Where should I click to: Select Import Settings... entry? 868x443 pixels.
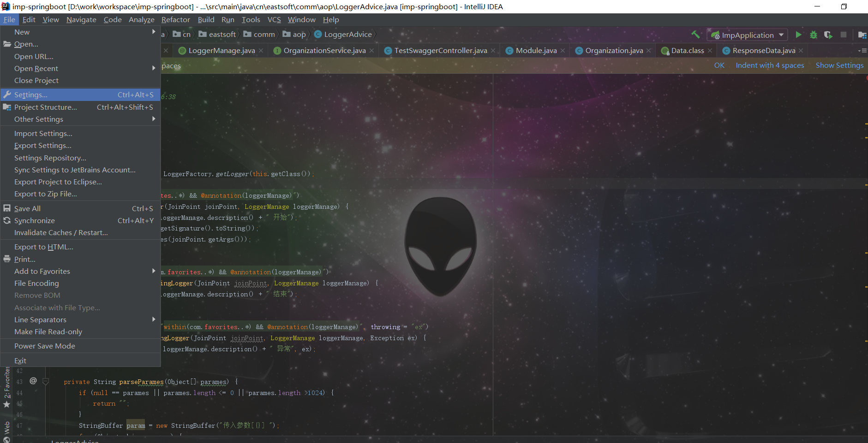80,134
